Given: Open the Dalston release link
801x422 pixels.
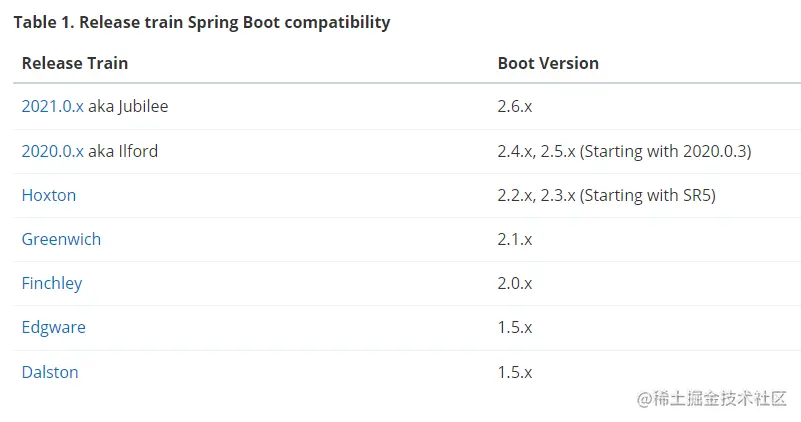Looking at the screenshot, I should 50,372.
